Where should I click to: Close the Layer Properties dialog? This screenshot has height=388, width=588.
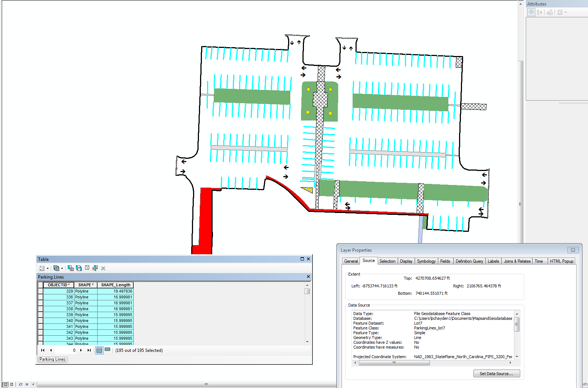click(x=573, y=250)
